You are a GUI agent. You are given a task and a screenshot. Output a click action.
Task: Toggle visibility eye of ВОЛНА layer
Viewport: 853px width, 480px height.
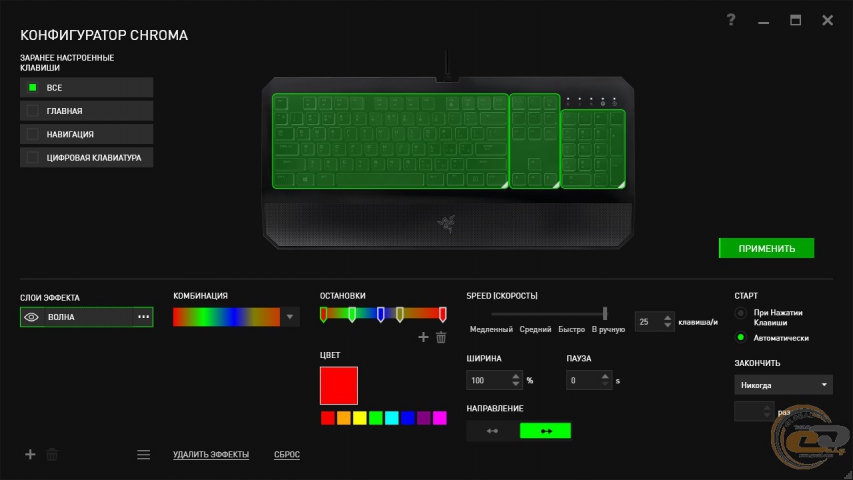click(x=32, y=317)
